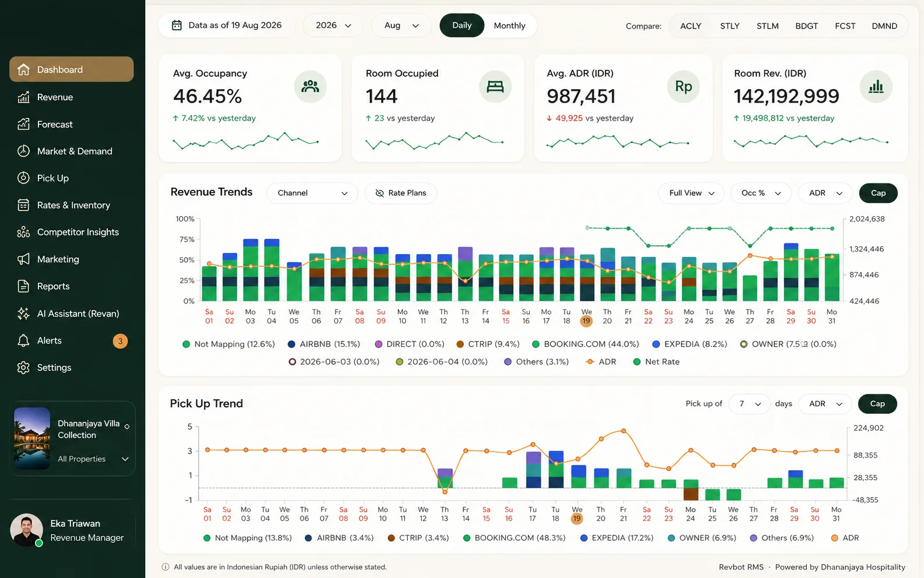The height and width of the screenshot is (578, 924).
Task: Toggle FCST comparison
Action: [x=845, y=26]
